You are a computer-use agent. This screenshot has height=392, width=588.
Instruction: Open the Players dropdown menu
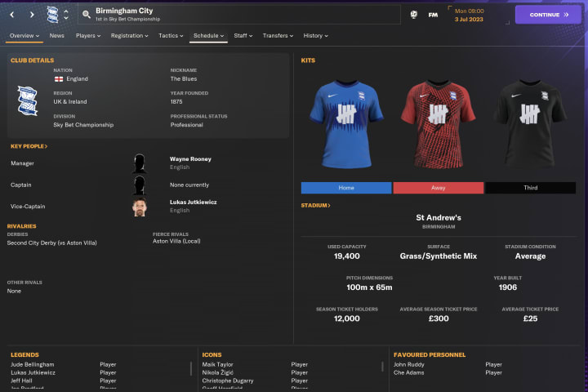[88, 36]
